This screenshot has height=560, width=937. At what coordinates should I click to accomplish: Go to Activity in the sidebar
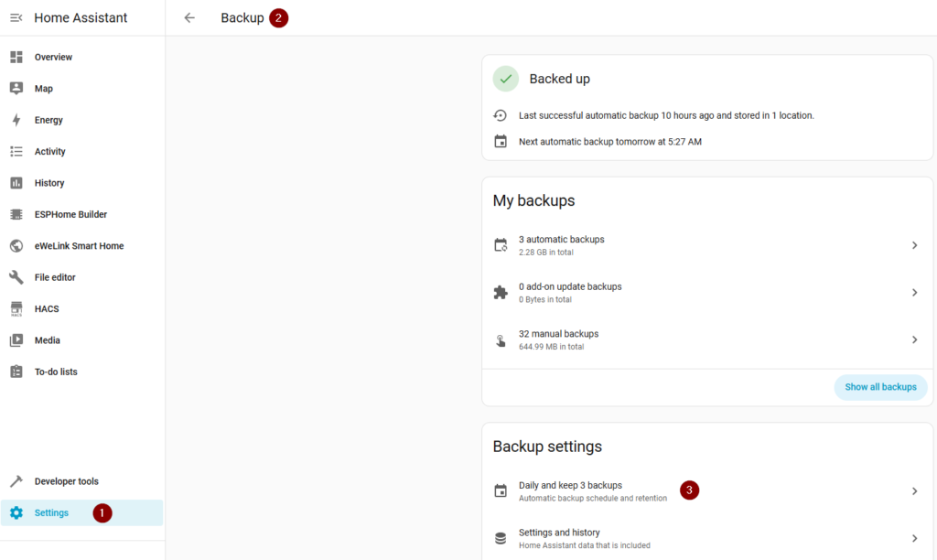pos(50,152)
